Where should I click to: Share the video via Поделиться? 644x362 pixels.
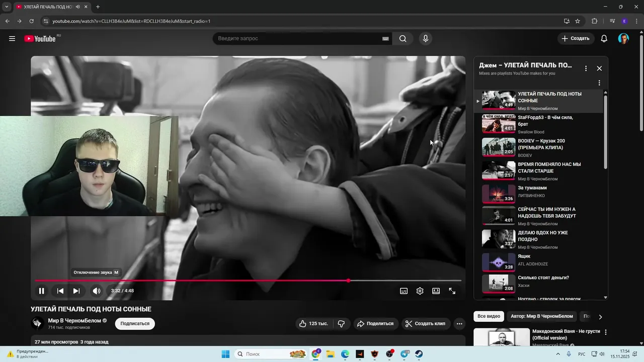[375, 324]
